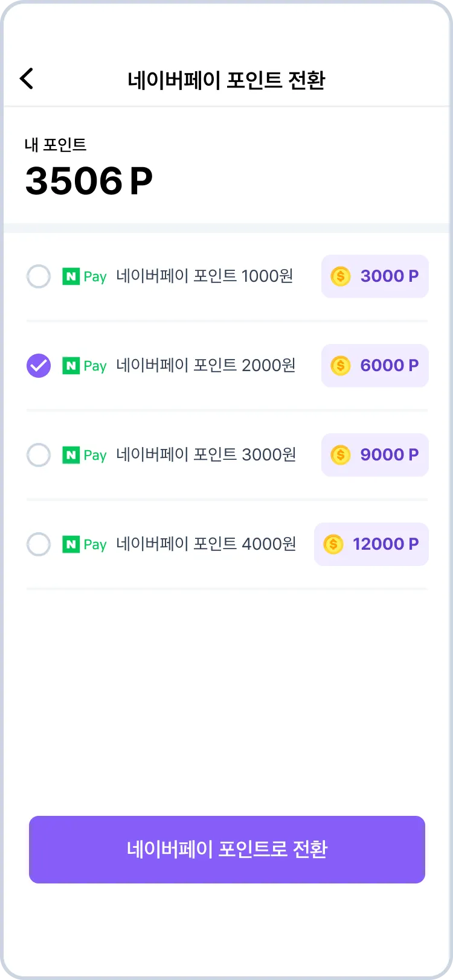Click the gold coin icon beside 6000 P
This screenshot has width=453, height=980.
click(341, 366)
